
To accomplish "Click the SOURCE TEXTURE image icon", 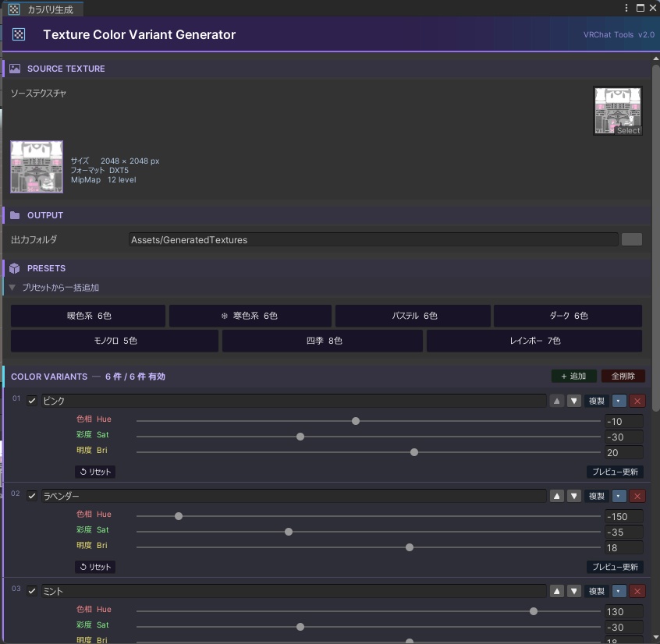I will pos(15,69).
